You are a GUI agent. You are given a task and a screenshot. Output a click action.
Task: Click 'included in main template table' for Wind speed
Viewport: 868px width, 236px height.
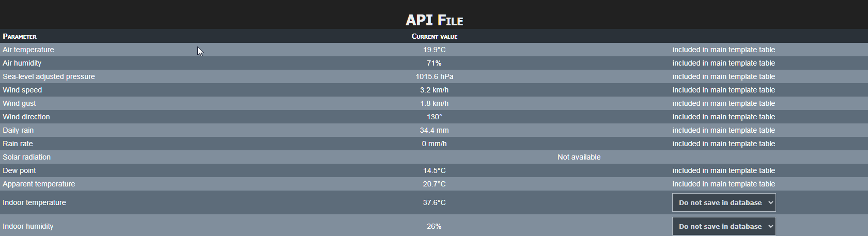[x=723, y=90]
